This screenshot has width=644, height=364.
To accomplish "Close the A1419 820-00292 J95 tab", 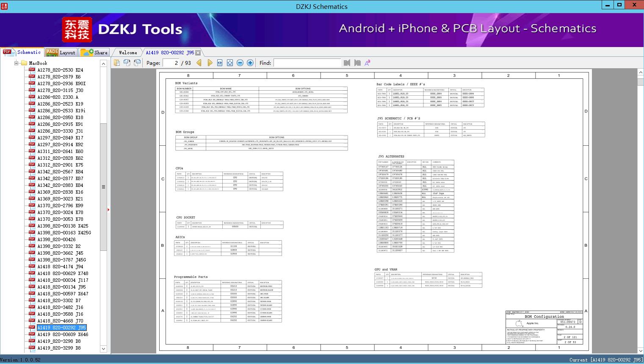I will (x=198, y=53).
